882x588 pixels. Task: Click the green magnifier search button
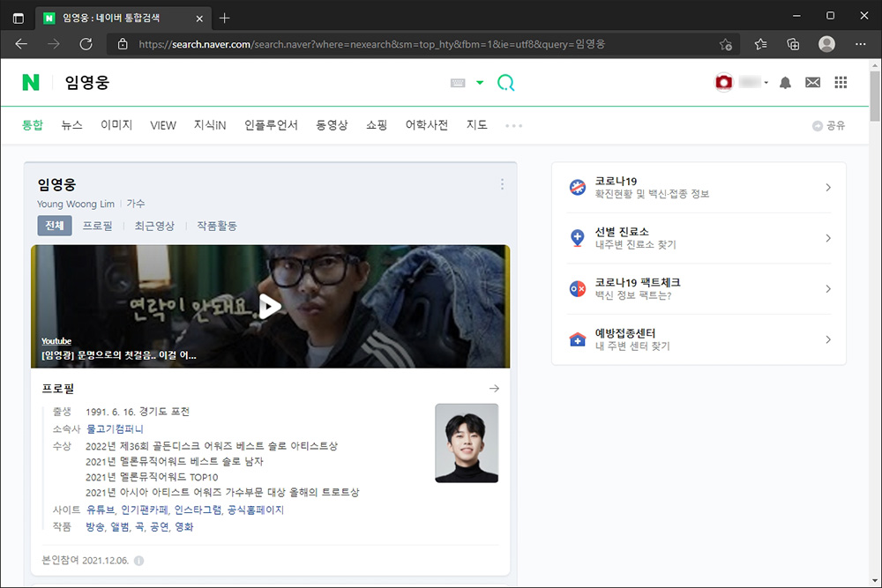[505, 83]
